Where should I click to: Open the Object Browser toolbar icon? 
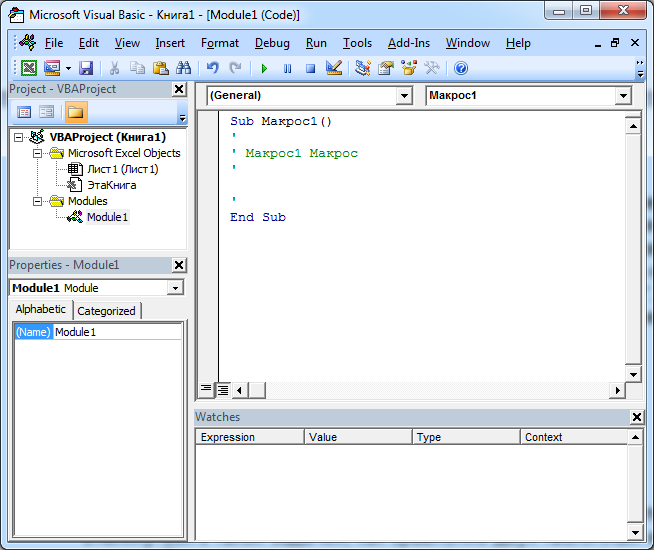click(x=409, y=68)
